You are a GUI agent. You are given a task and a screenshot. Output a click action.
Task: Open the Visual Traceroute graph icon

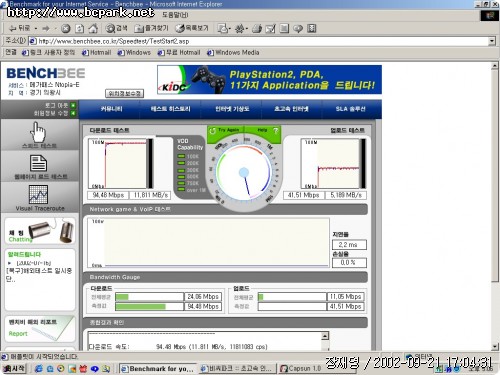(x=38, y=194)
